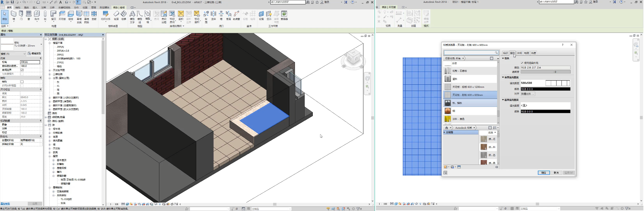Click the 3D ViewCube in the left Revit window
This screenshot has height=211, width=644.
353,58
